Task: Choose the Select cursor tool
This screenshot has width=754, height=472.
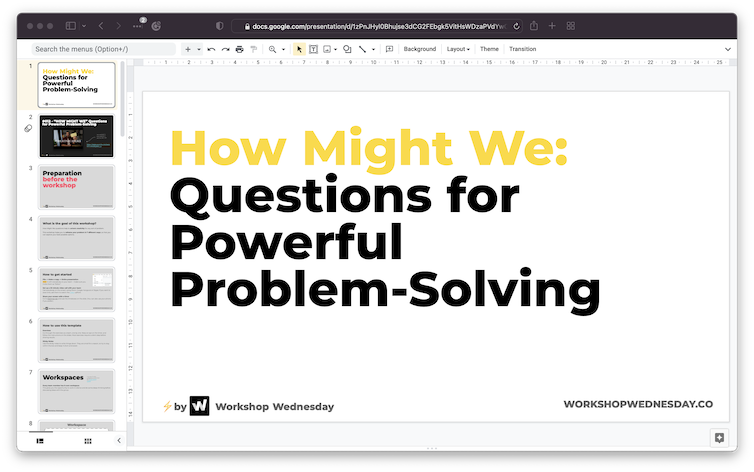Action: click(299, 49)
